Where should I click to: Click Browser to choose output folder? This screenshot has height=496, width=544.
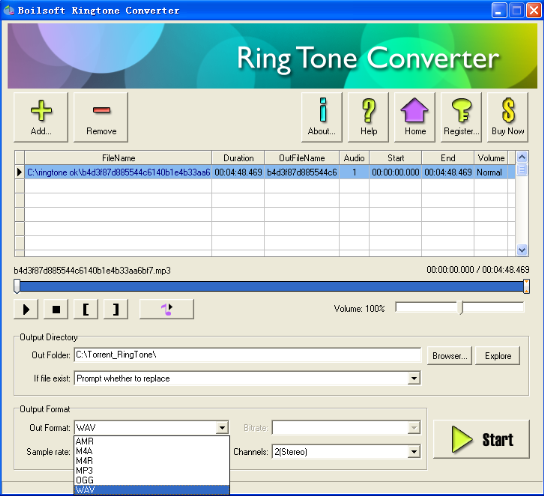click(x=449, y=356)
